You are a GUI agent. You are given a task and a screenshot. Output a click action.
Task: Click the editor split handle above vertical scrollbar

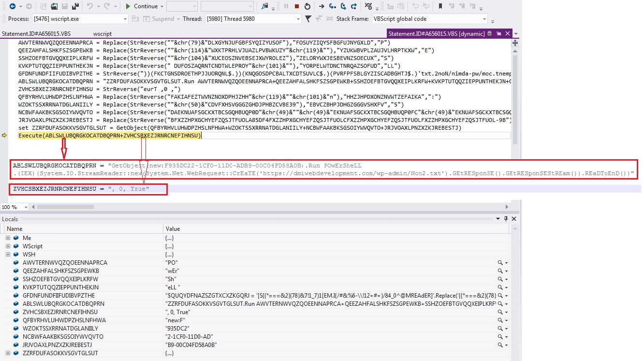pyautogui.click(x=514, y=43)
